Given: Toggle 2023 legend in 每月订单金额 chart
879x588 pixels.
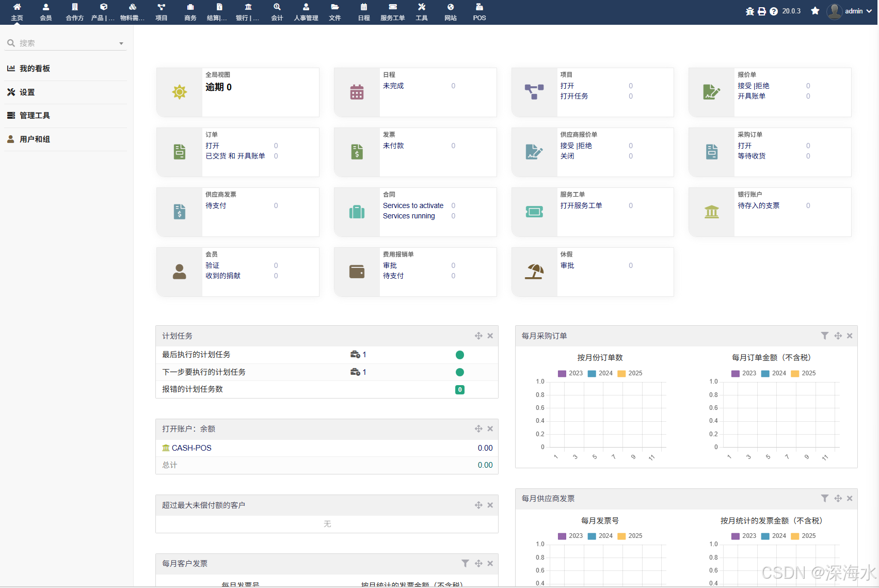Looking at the screenshot, I should point(744,373).
